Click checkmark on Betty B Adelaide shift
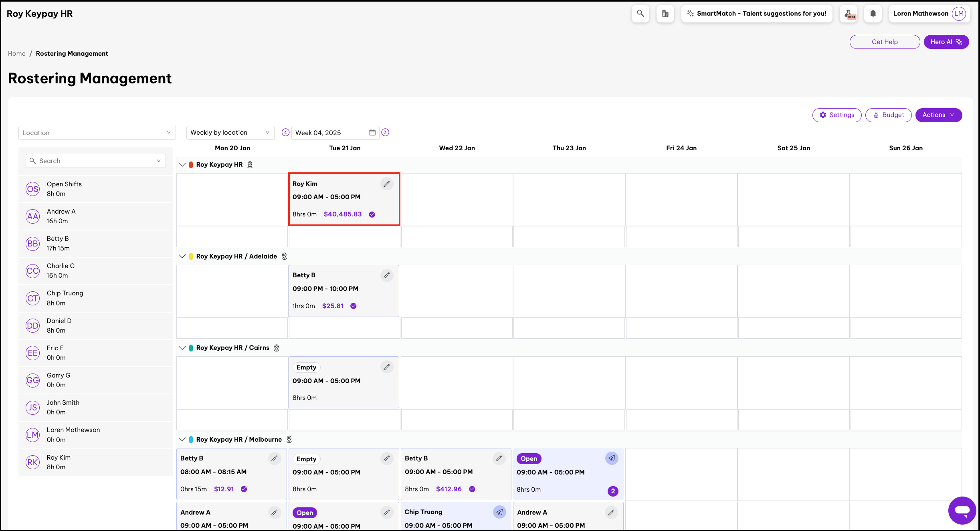Screen dimensions: 980x531 pos(353,306)
